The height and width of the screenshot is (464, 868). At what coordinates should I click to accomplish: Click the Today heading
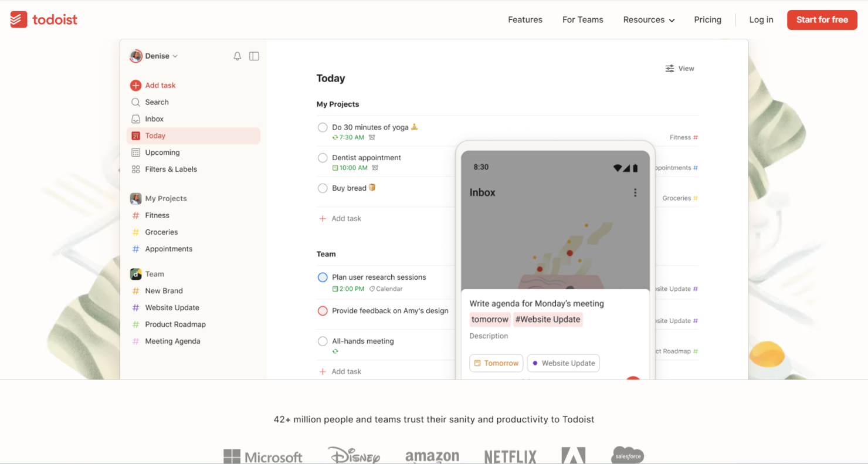pyautogui.click(x=331, y=79)
